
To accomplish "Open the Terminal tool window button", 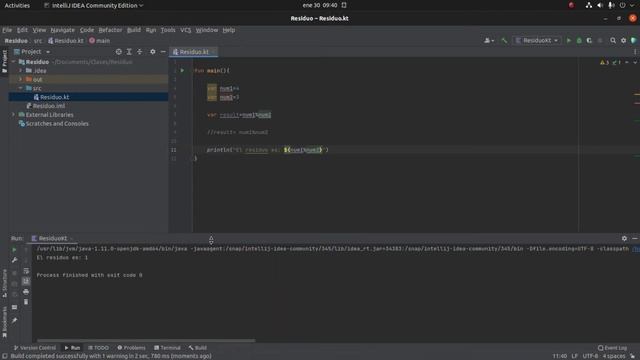I will coord(167,348).
